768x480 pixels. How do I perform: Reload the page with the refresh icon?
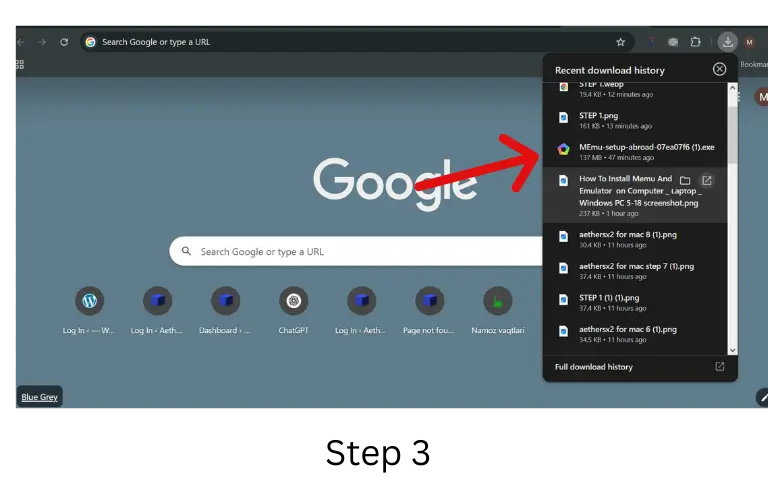(x=64, y=42)
